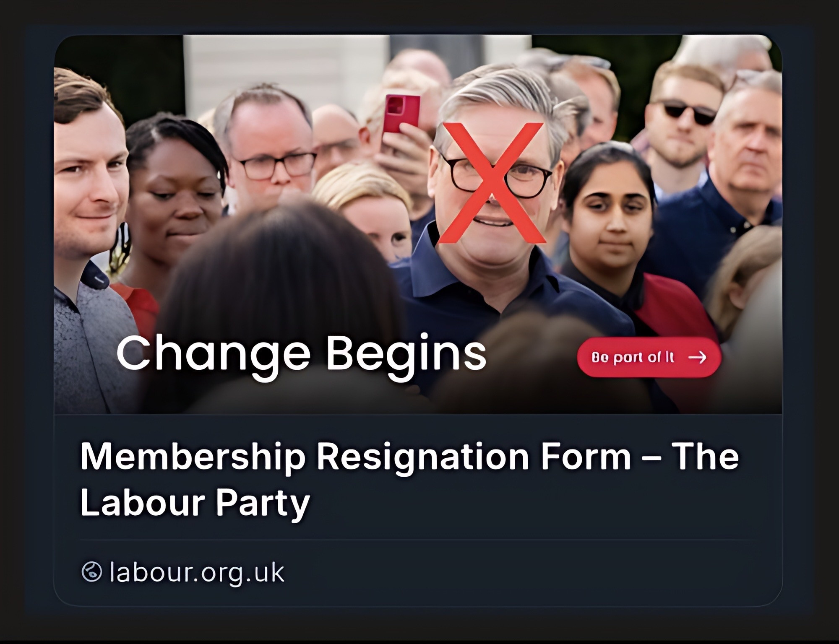
Task: Click the black-framed glasses on left-center man
Action: coord(276,165)
